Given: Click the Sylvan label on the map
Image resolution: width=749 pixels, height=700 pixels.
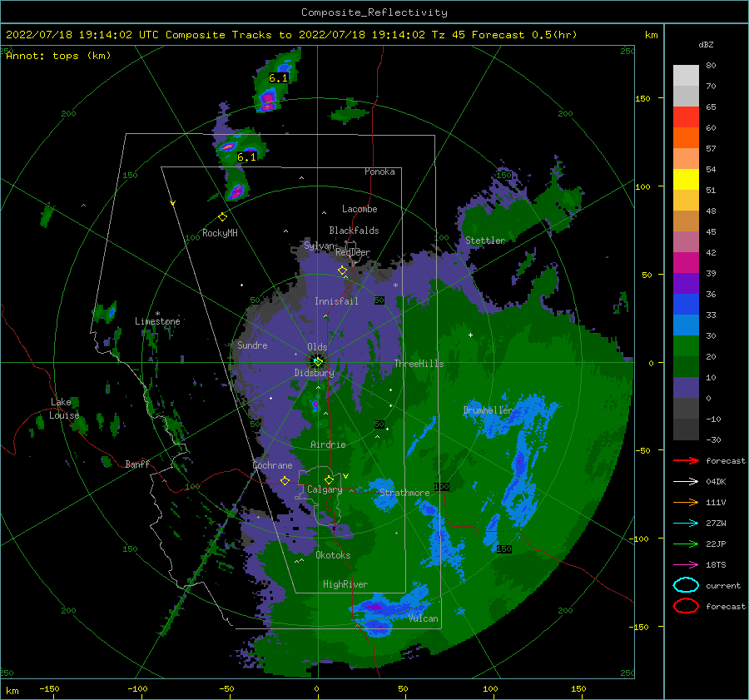Looking at the screenshot, I should click(319, 246).
